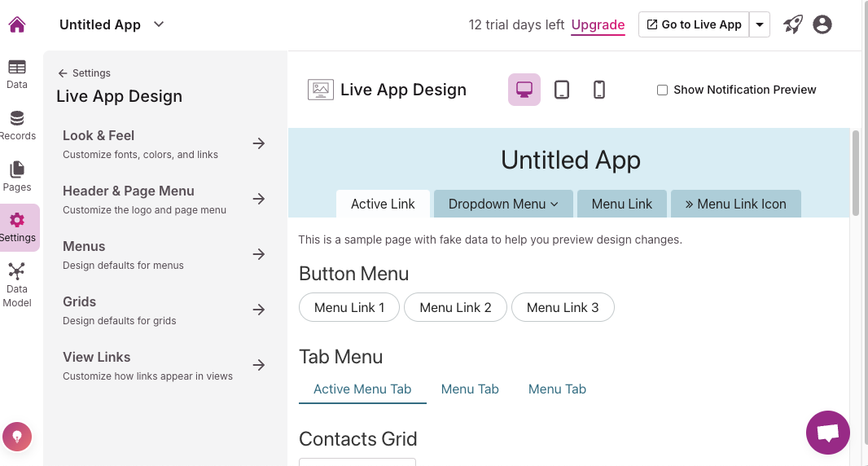
Task: Open the Records section in sidebar
Action: pyautogui.click(x=17, y=125)
